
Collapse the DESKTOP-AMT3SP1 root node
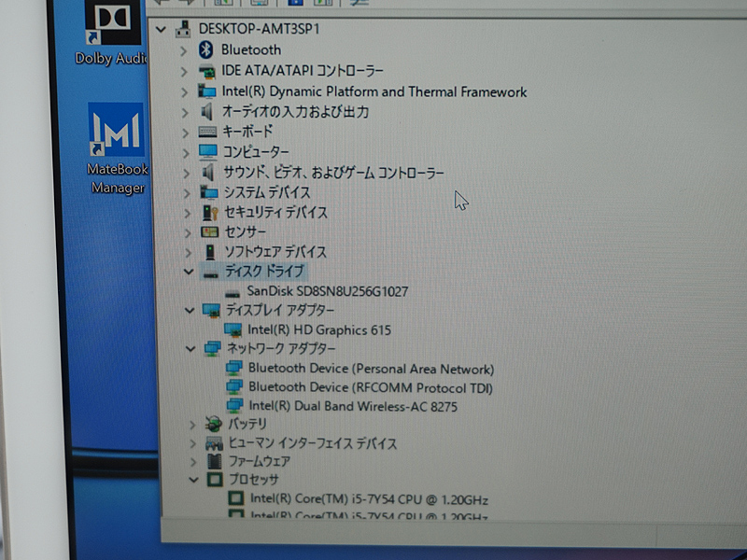pyautogui.click(x=161, y=30)
